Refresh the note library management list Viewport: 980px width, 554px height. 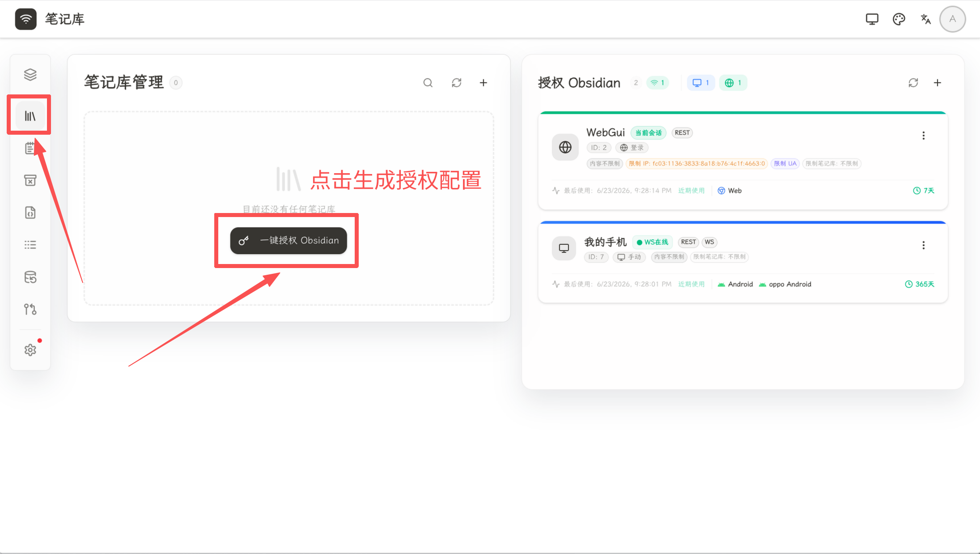456,83
